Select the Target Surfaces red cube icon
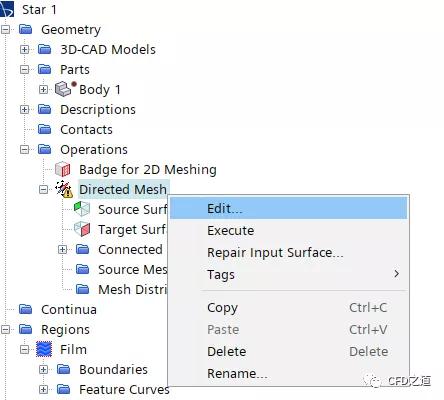The image size is (444, 400). (82, 229)
